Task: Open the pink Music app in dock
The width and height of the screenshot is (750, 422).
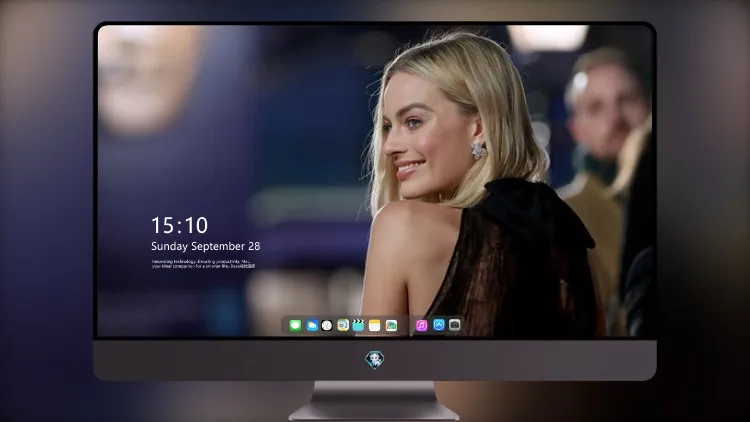Action: 421,325
